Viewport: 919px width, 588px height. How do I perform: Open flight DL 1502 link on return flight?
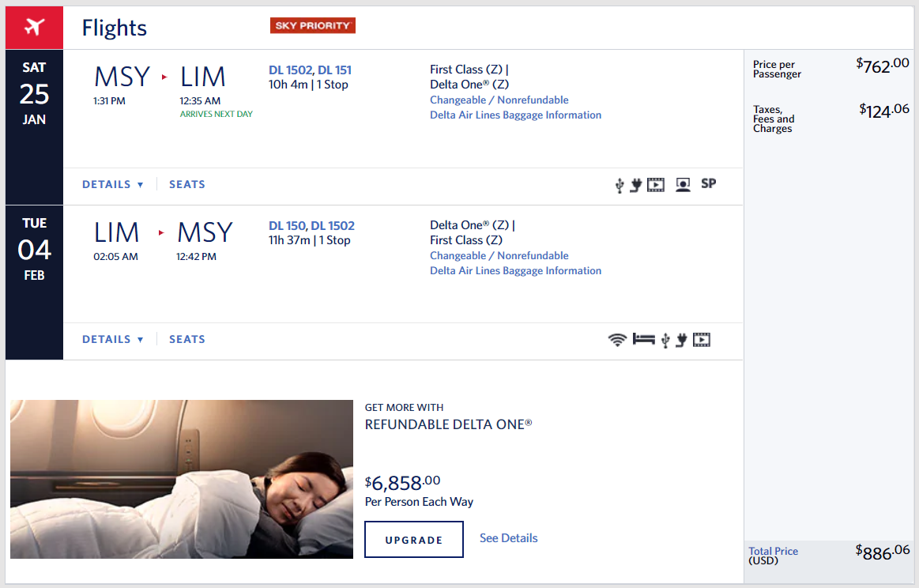[x=333, y=226]
